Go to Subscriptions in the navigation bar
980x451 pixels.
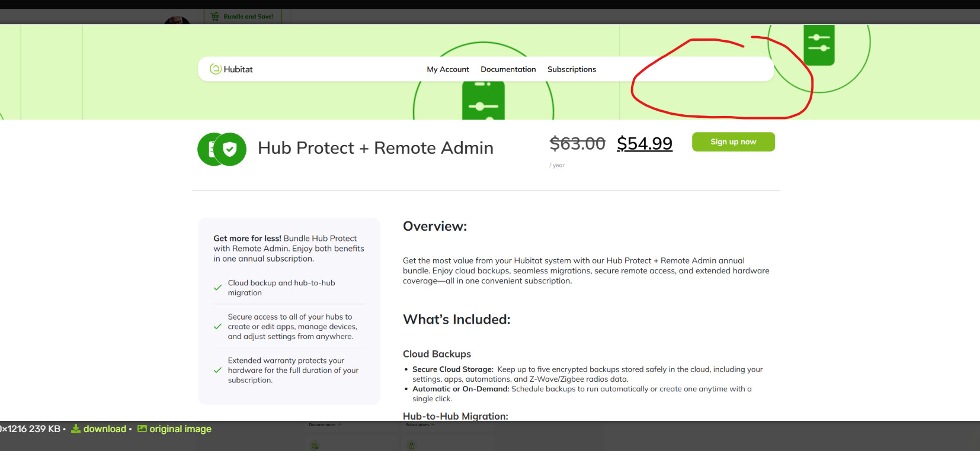tap(571, 69)
